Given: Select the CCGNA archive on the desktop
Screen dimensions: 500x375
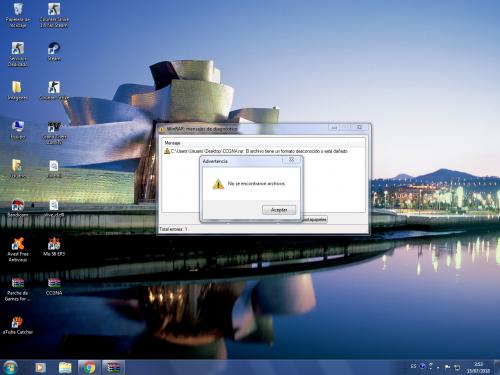Looking at the screenshot, I should [54, 286].
